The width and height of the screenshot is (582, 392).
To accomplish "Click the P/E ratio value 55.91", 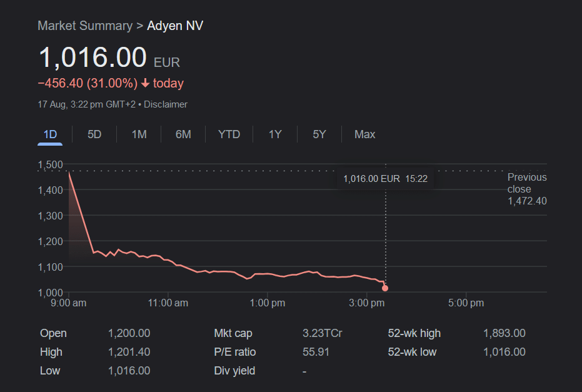I will tap(316, 352).
